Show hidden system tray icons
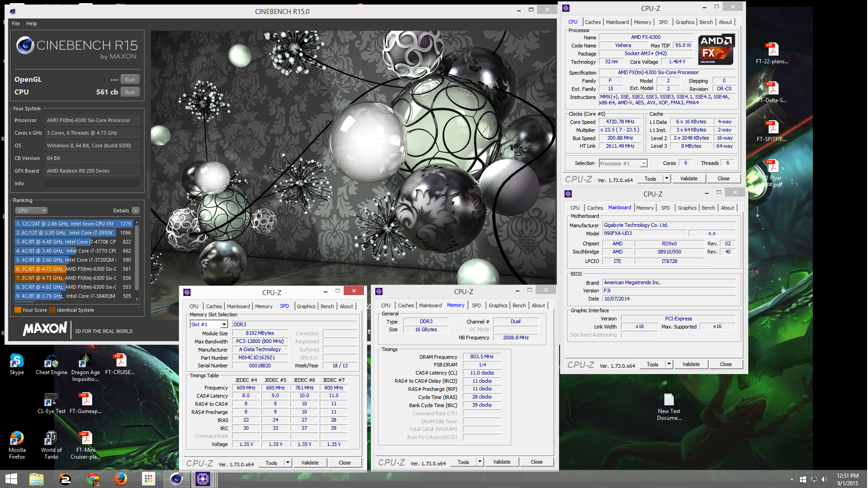The width and height of the screenshot is (868, 488). [x=792, y=479]
